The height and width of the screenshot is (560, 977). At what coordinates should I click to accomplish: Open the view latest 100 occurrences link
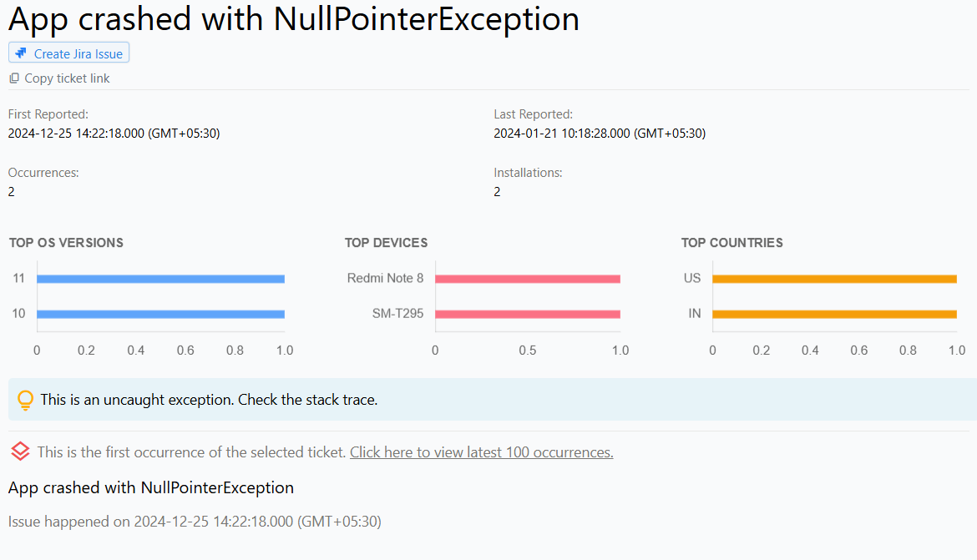click(481, 452)
